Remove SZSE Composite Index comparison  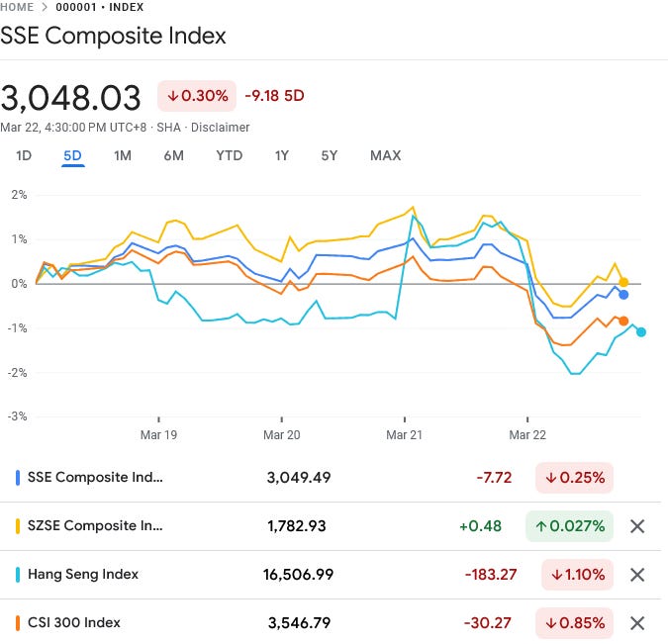[x=637, y=526]
